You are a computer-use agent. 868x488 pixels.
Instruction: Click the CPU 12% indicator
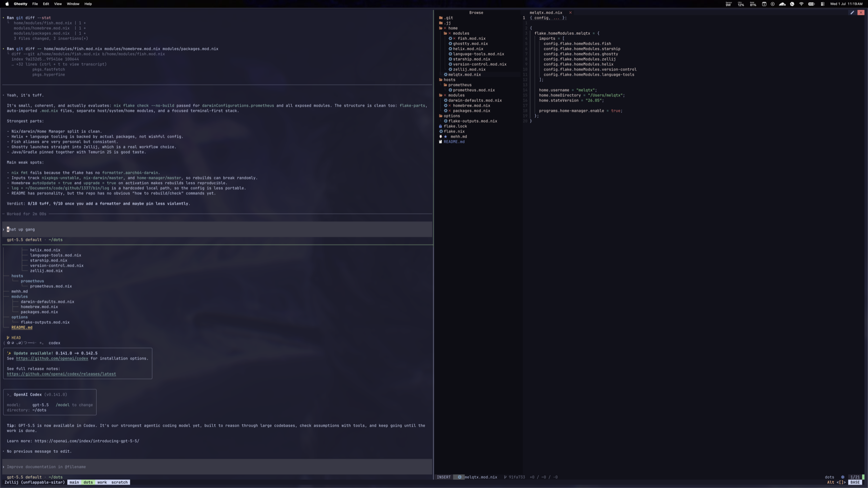pos(741,4)
